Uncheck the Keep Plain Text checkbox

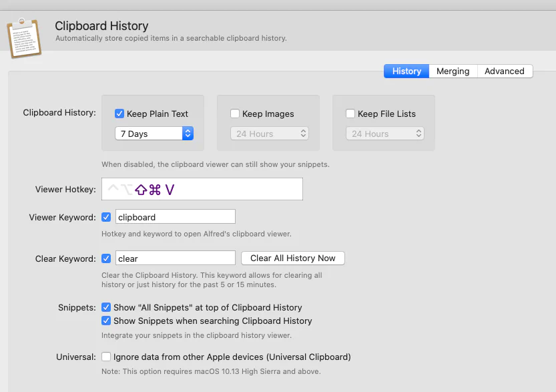pos(120,114)
